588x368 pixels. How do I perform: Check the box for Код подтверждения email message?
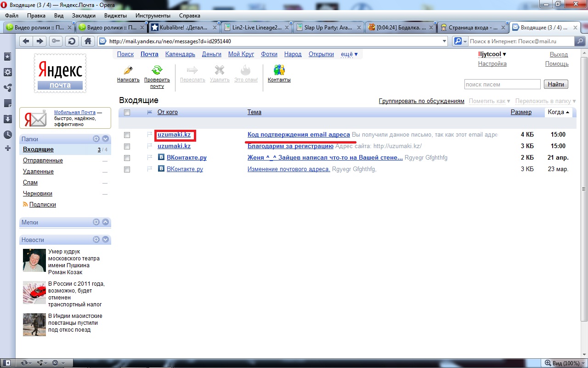coord(127,135)
